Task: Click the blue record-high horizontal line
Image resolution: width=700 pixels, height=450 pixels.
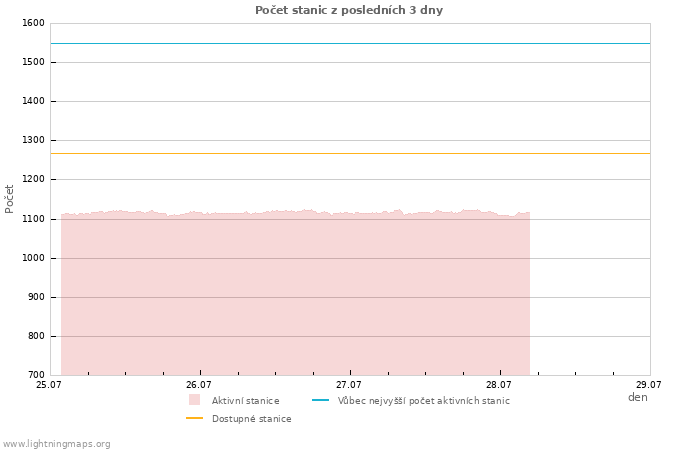Action: tap(350, 43)
